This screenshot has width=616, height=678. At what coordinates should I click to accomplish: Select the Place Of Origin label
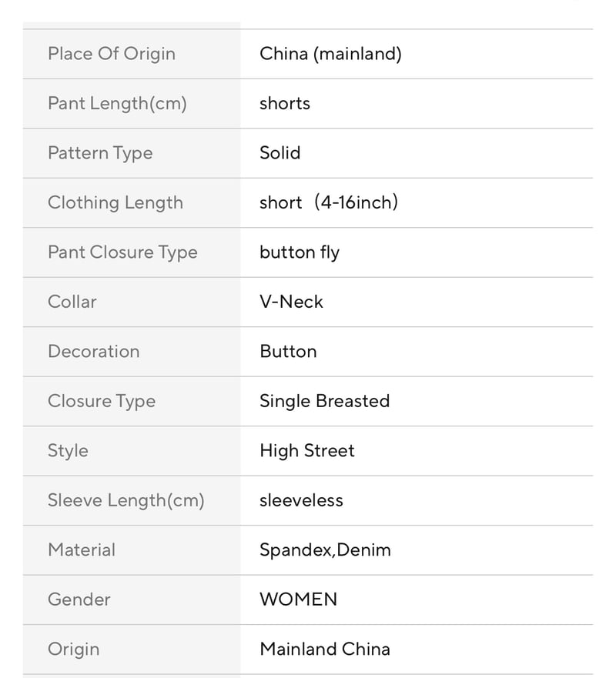[x=112, y=54]
